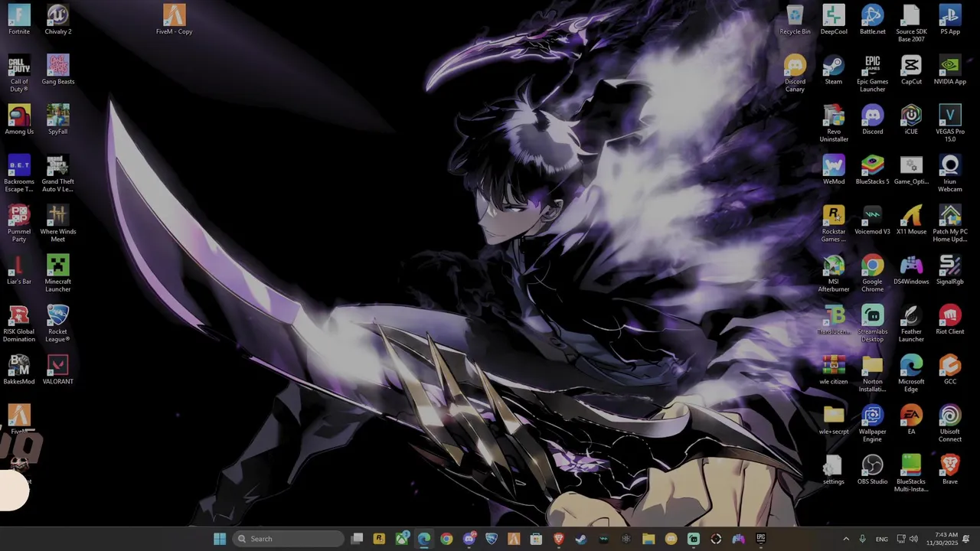Click the Rockstar Games desktop icon
This screenshot has width=980, height=551.
834,223
